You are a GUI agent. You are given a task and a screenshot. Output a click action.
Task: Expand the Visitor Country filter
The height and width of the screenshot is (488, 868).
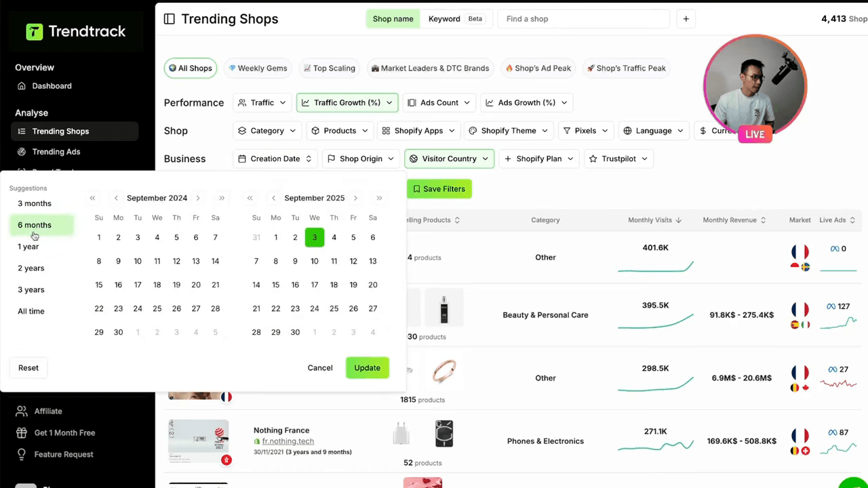[x=449, y=159]
